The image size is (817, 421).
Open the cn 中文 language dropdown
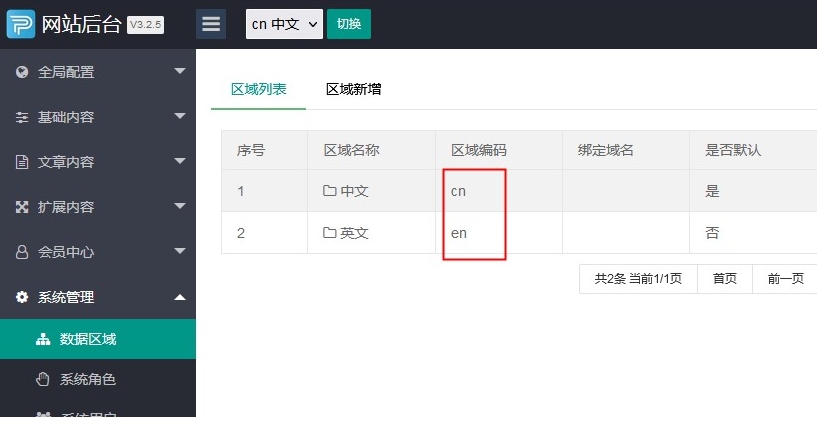(284, 24)
